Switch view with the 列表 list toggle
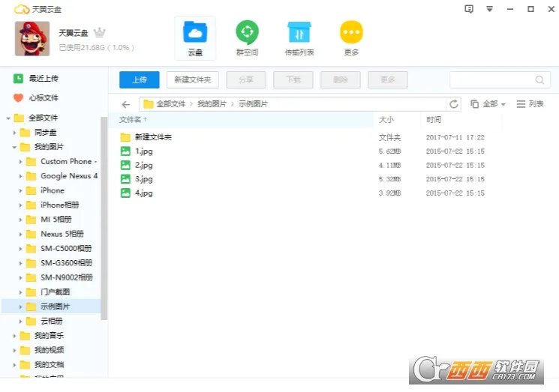Image resolution: width=559 pixels, height=392 pixels. [530, 104]
